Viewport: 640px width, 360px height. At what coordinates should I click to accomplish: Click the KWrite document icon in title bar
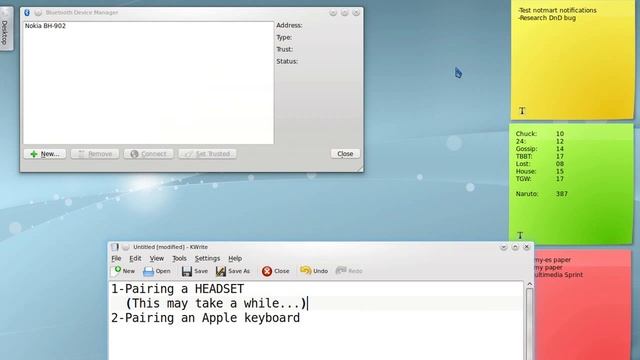[115, 247]
